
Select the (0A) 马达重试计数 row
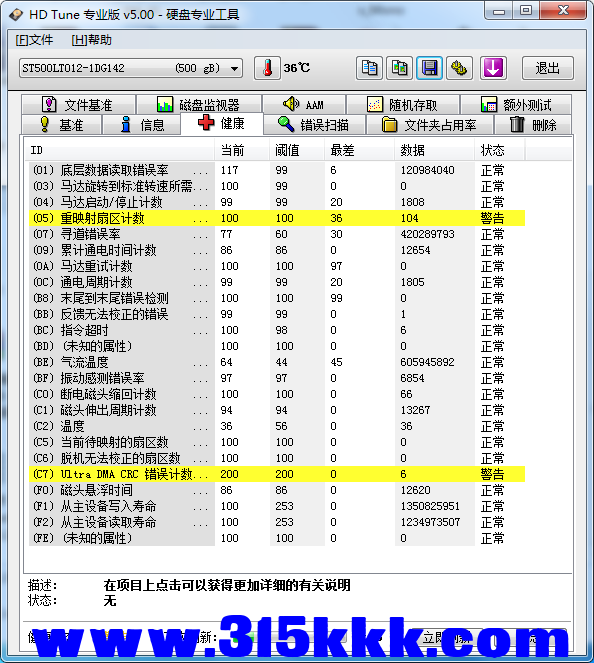point(277,266)
